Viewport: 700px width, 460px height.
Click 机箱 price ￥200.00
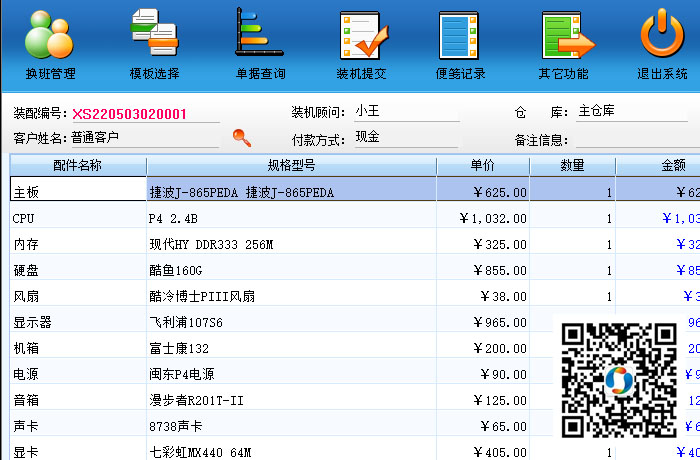point(483,344)
